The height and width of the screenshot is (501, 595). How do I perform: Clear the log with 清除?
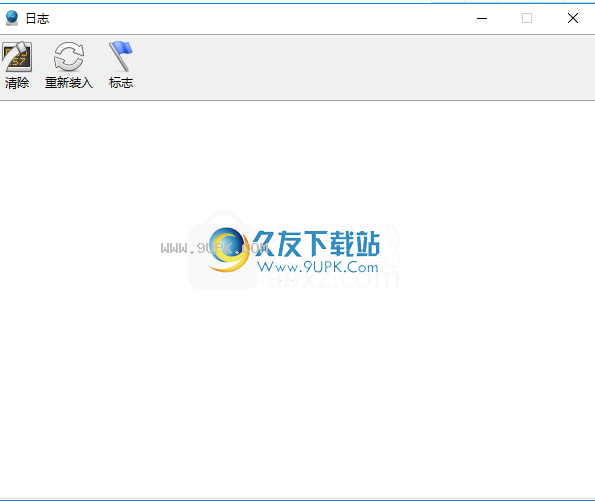coord(17,65)
